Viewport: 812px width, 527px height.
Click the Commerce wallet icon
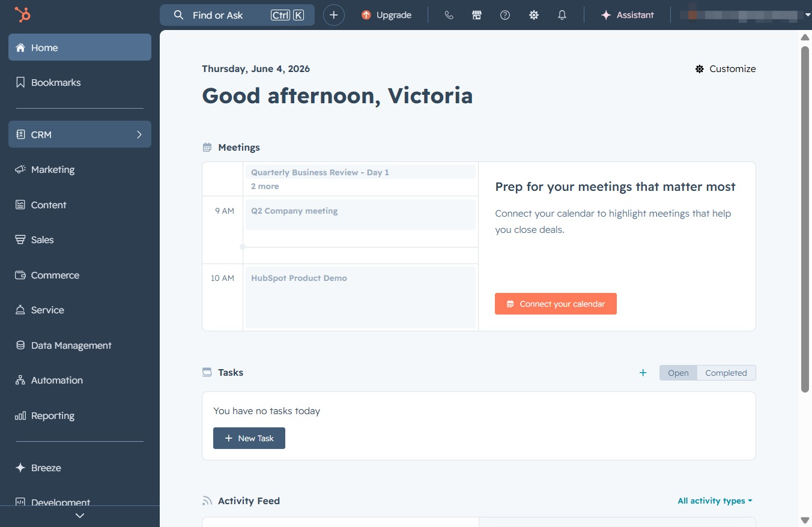[20, 275]
